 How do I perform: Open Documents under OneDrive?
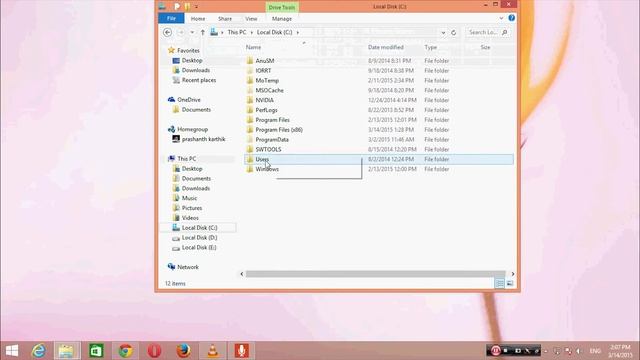(196, 109)
